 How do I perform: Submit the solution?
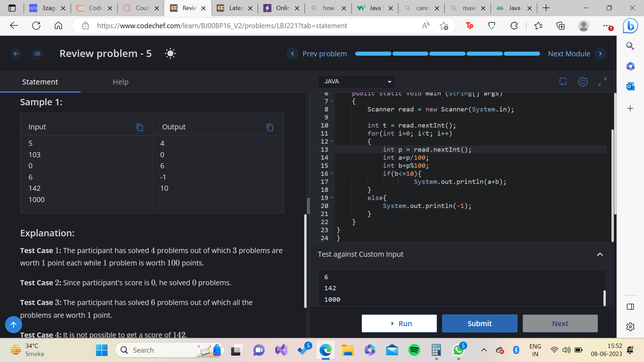pos(479,323)
